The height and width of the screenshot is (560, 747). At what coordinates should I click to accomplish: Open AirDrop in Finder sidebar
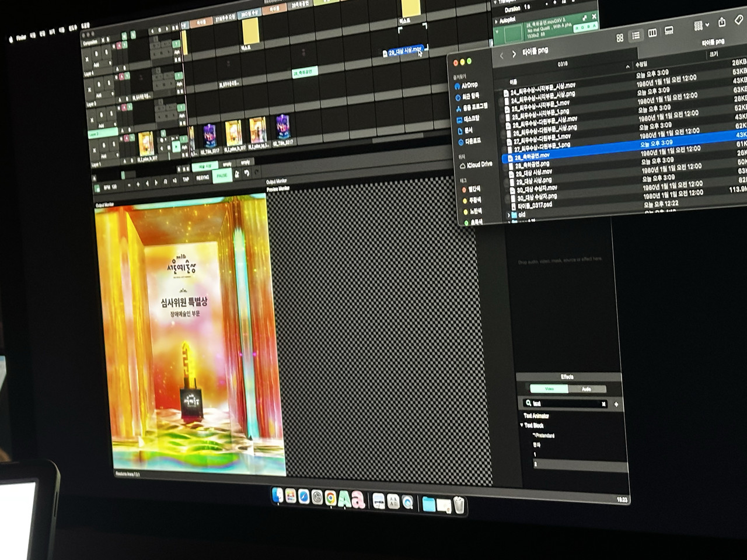466,85
